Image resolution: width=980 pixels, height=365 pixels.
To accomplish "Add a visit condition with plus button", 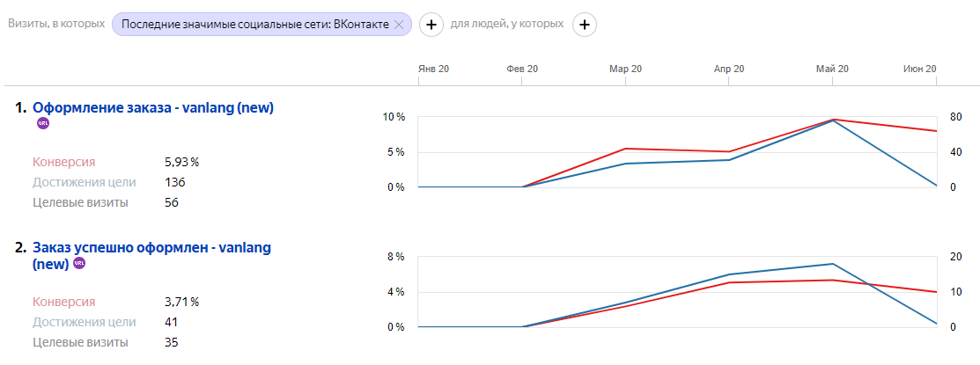I will click(x=431, y=25).
